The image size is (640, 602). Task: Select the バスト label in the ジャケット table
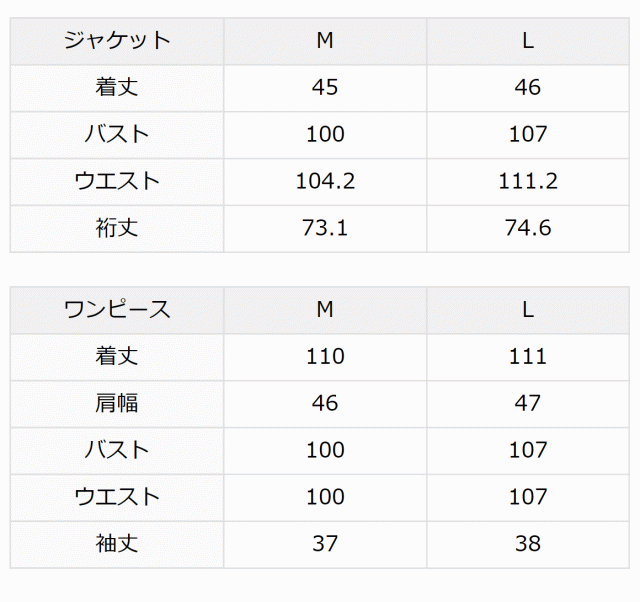pyautogui.click(x=117, y=135)
